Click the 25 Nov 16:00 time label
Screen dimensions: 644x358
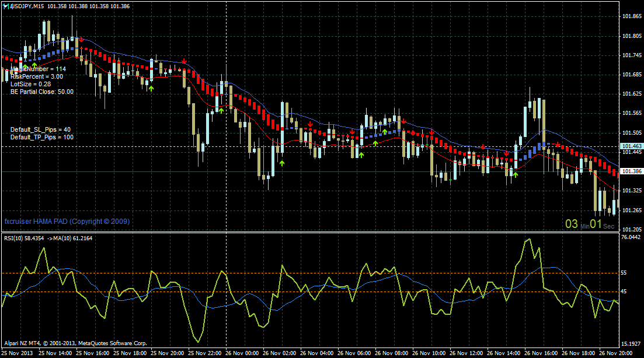click(92, 353)
